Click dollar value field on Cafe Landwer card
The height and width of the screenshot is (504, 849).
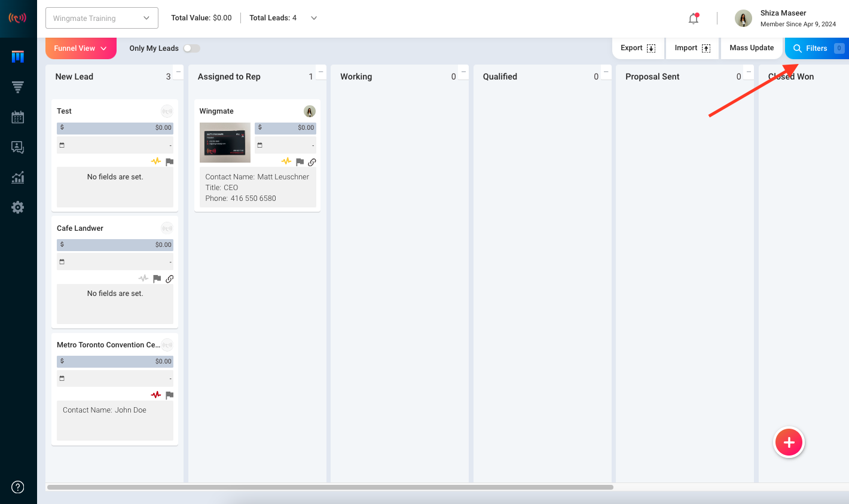pos(115,245)
